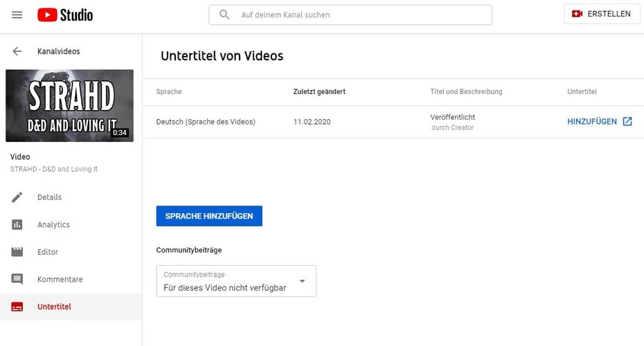Image resolution: width=644 pixels, height=346 pixels.
Task: Click the date 11.02.2020
Action: [312, 122]
